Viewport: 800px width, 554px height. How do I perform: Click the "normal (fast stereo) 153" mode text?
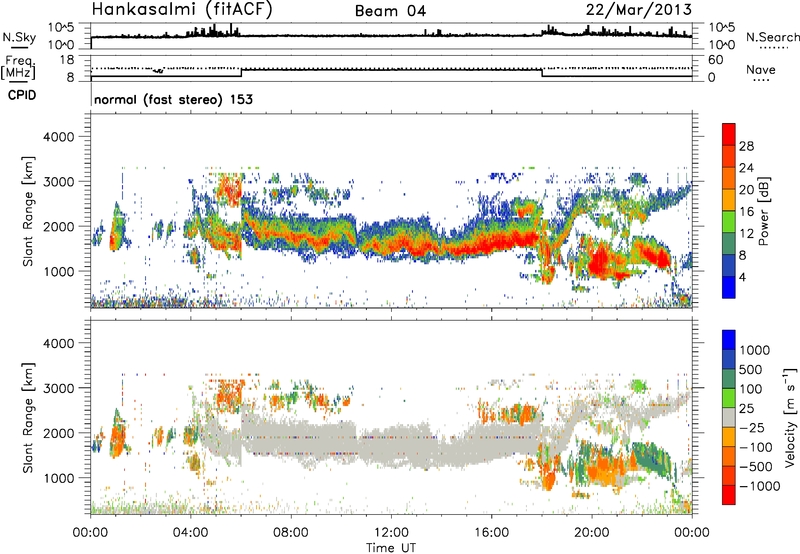pyautogui.click(x=173, y=99)
